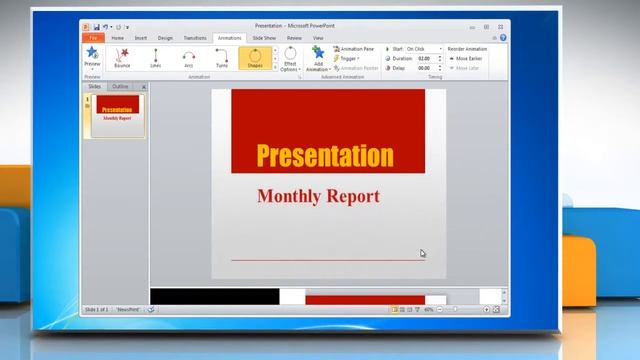The image size is (640, 360).
Task: Expand the animation gallery More arrow
Action: (x=276, y=67)
